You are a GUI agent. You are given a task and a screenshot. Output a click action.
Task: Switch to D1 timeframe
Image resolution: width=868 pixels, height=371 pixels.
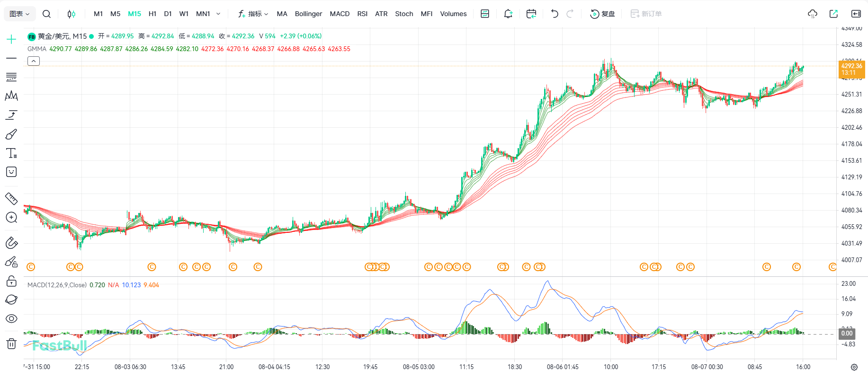click(168, 14)
